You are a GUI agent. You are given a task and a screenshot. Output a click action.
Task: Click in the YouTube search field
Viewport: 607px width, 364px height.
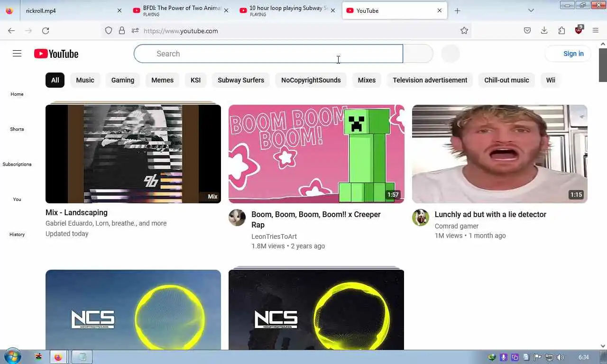click(x=268, y=54)
